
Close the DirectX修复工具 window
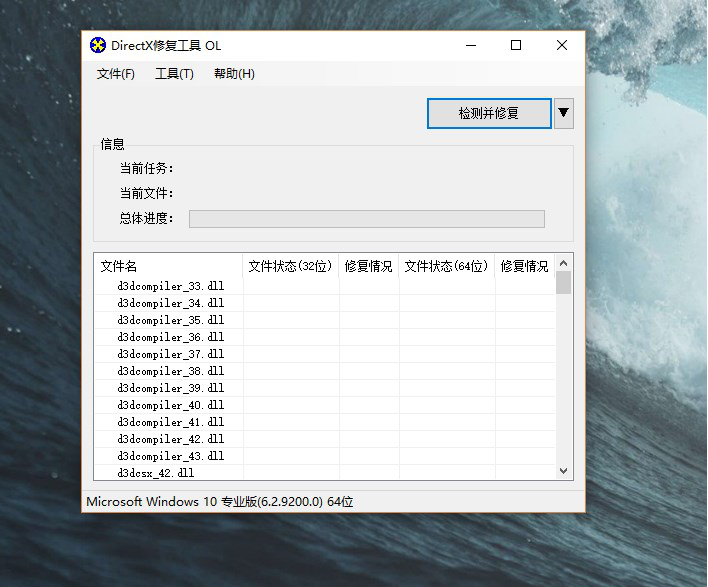(x=562, y=45)
